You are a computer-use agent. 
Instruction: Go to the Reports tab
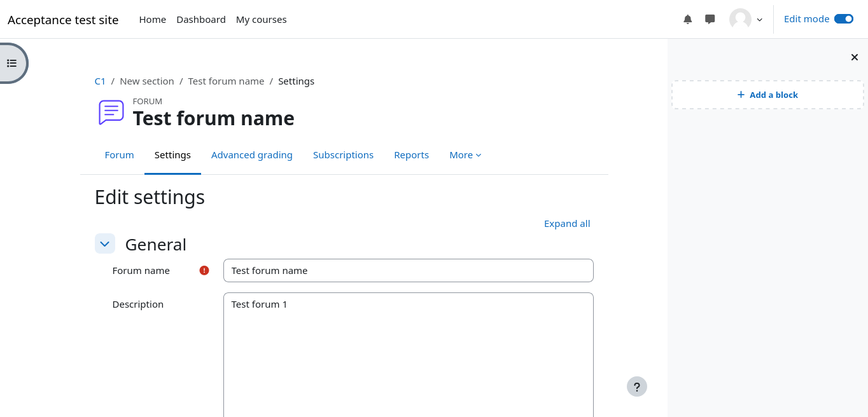411,155
